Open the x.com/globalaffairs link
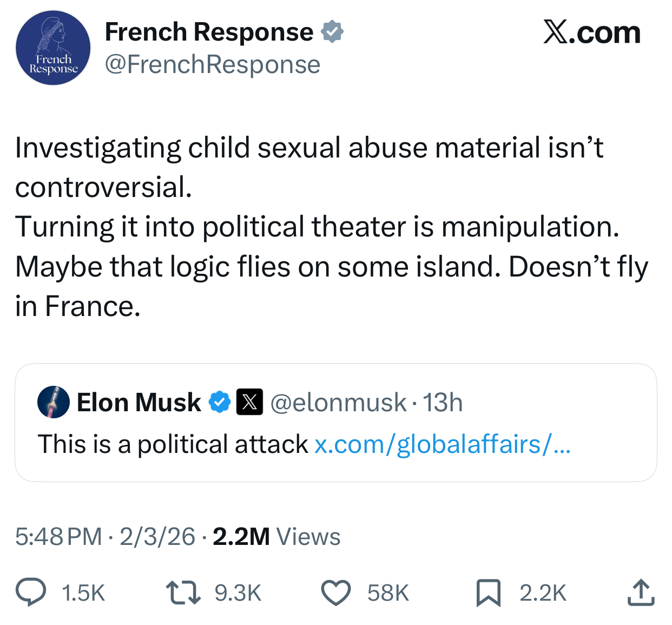The height and width of the screenshot is (625, 672). pos(442,445)
